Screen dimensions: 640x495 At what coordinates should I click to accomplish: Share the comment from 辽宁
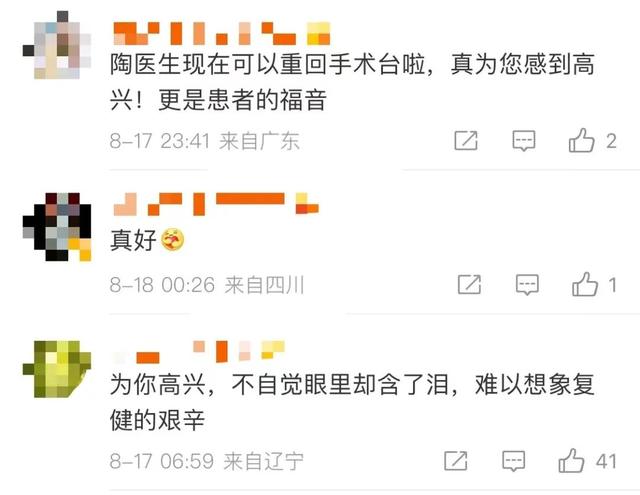[456, 461]
